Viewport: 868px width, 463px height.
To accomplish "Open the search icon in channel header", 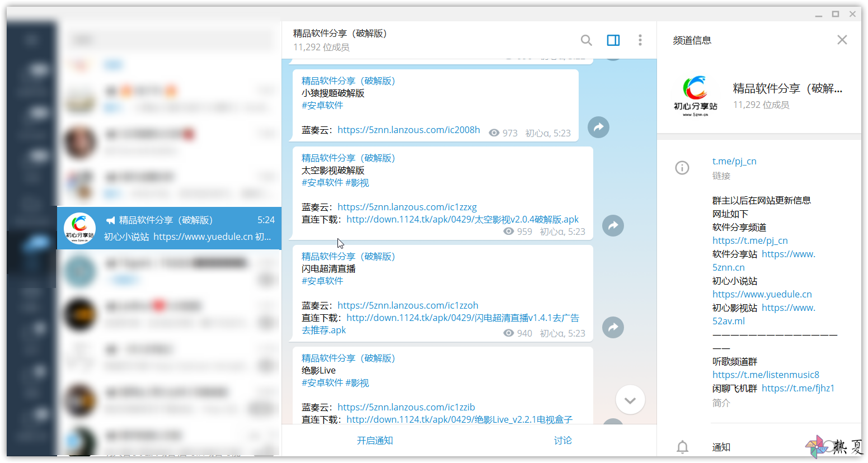I will pyautogui.click(x=586, y=40).
